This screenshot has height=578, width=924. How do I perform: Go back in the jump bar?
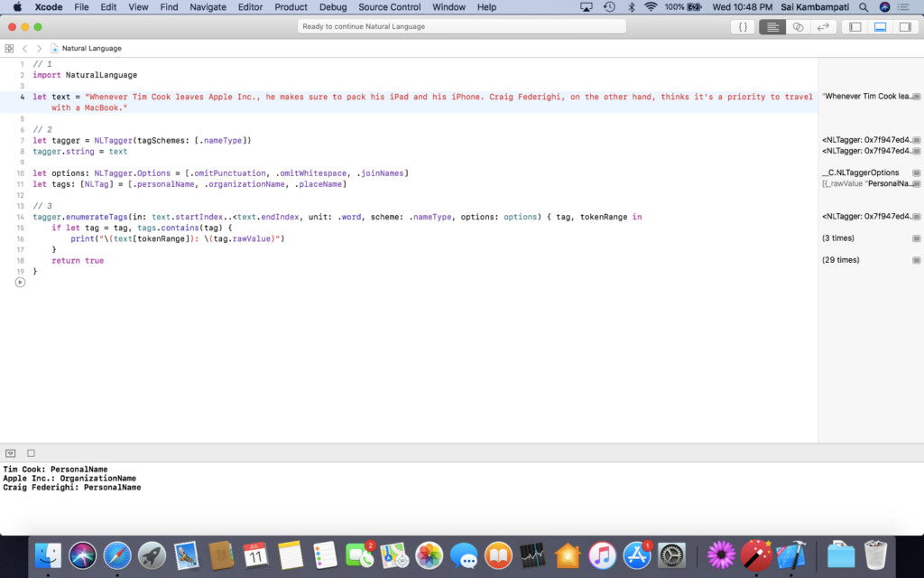point(24,49)
